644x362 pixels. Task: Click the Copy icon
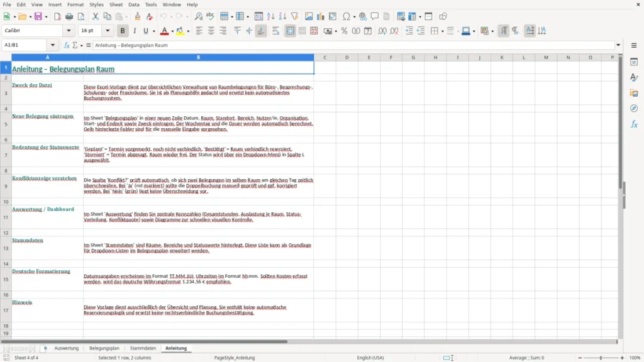pyautogui.click(x=107, y=16)
